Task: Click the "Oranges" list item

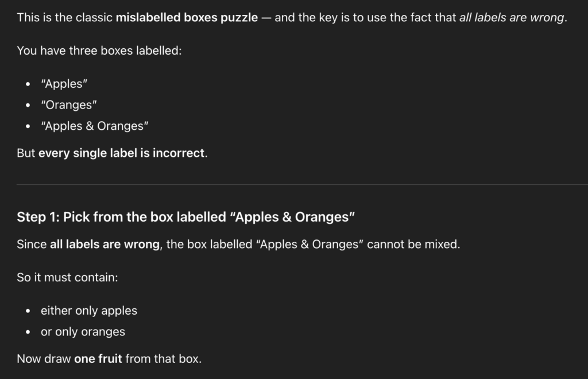Action: pos(69,105)
